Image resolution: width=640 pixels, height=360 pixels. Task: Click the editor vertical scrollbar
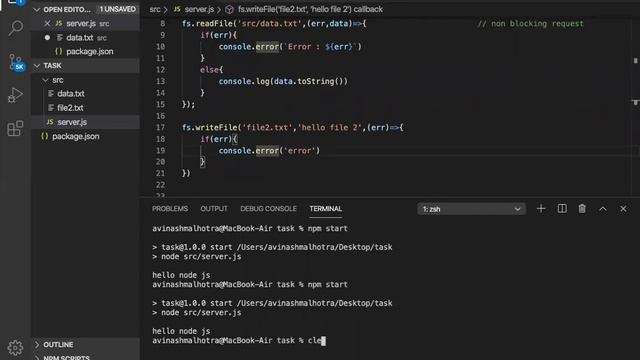tap(636, 106)
